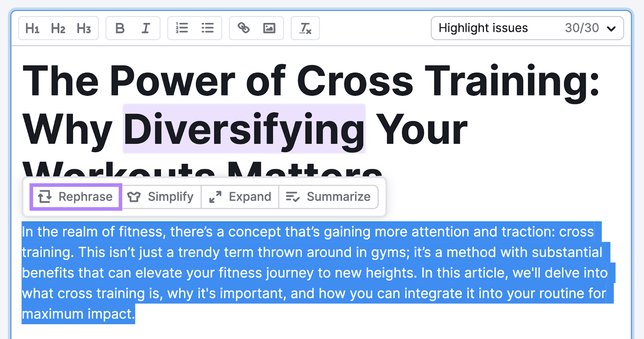Insert a bulleted list
This screenshot has height=339, width=644.
(208, 28)
